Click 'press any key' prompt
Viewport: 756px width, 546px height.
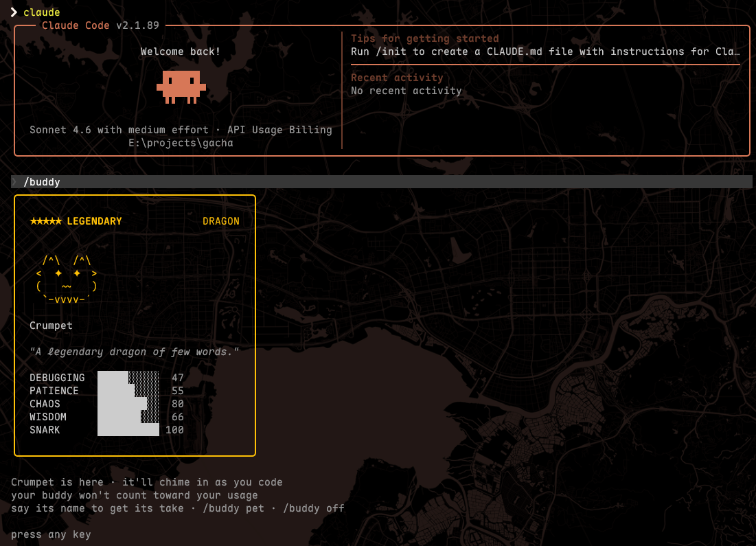[51, 534]
